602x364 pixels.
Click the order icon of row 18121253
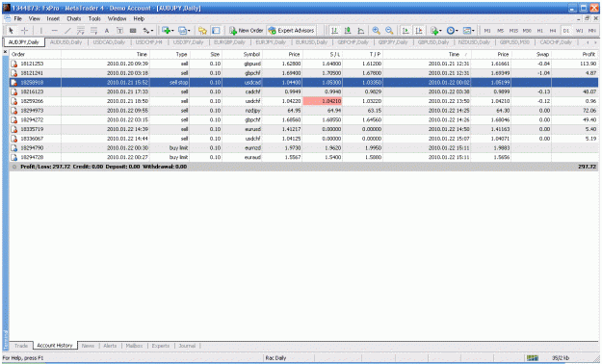14,64
